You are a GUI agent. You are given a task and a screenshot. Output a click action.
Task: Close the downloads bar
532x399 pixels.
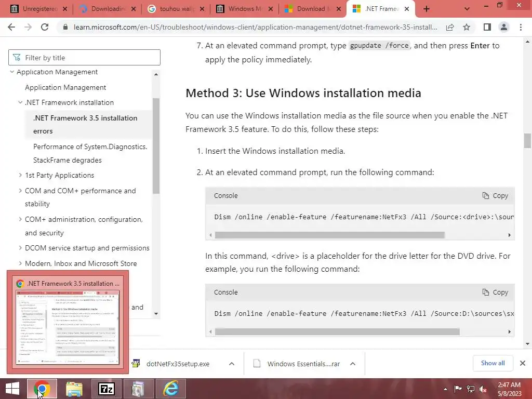coord(523,363)
